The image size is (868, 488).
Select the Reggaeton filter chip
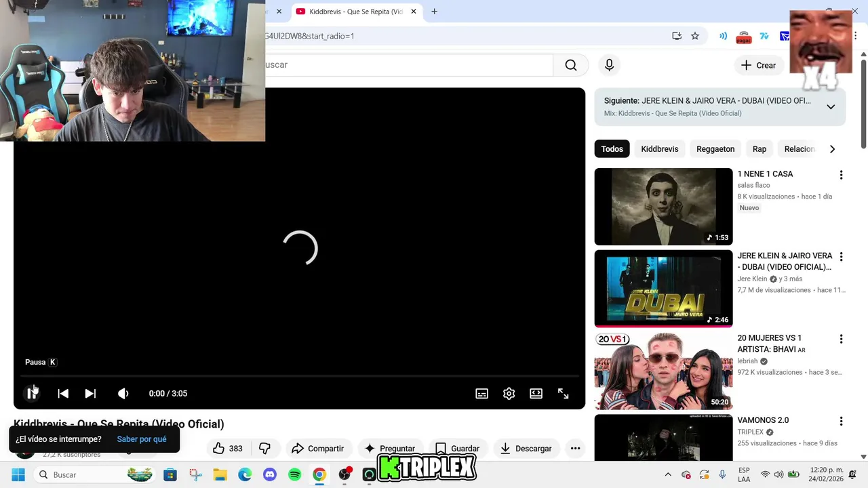(715, 149)
